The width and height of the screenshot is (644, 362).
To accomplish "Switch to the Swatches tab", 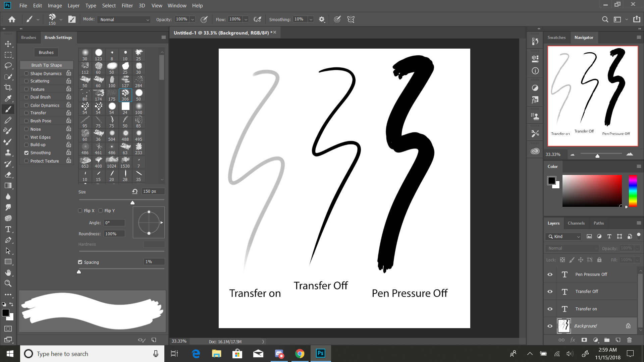I will pyautogui.click(x=556, y=37).
